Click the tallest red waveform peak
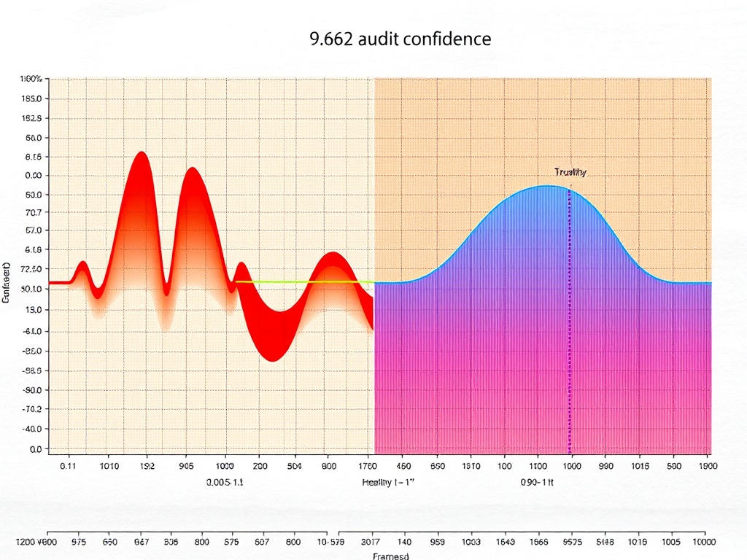This screenshot has width=747, height=560. (142, 155)
